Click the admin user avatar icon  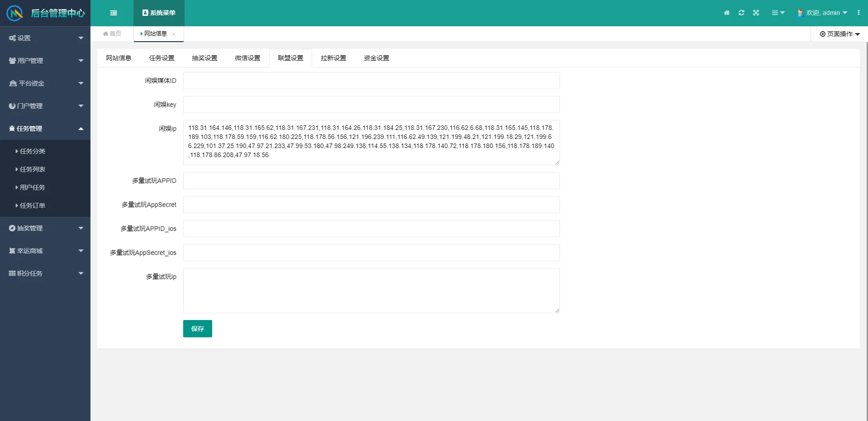(800, 13)
